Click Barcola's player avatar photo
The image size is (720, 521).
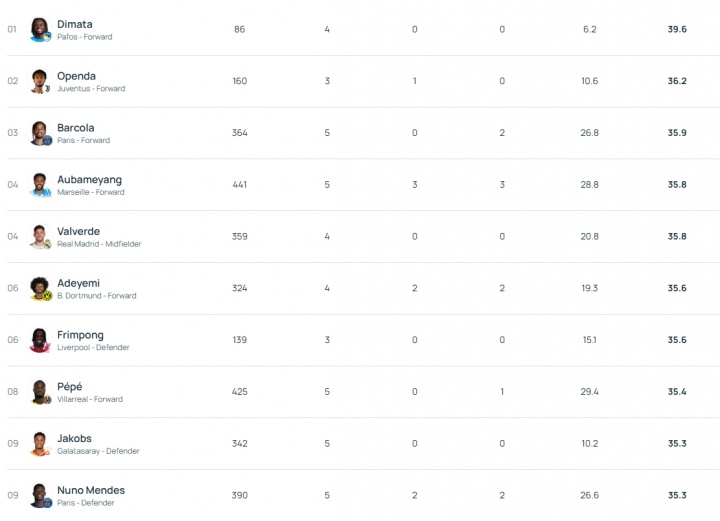40,133
